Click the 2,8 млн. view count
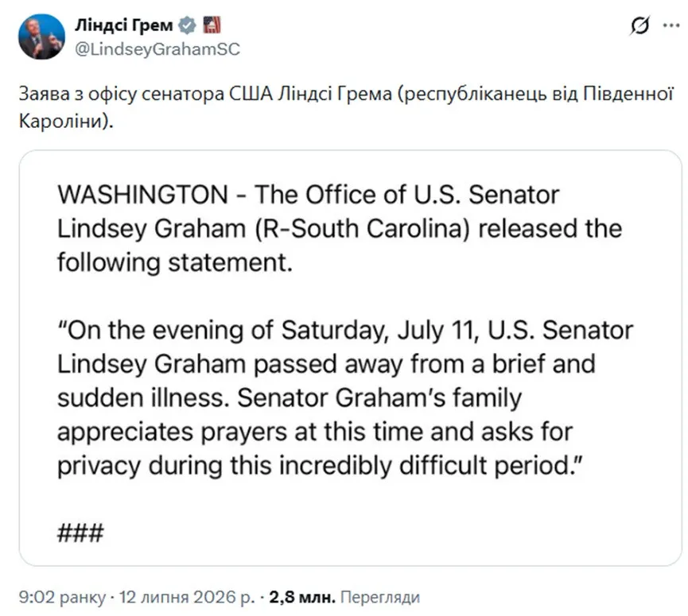688x616 pixels. (x=302, y=597)
